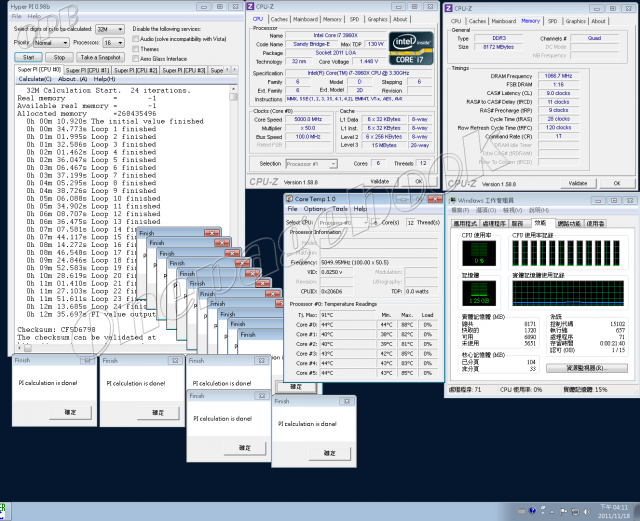This screenshot has height=521, width=640.
Task: Open Core Temp Tools menu
Action: click(340, 209)
